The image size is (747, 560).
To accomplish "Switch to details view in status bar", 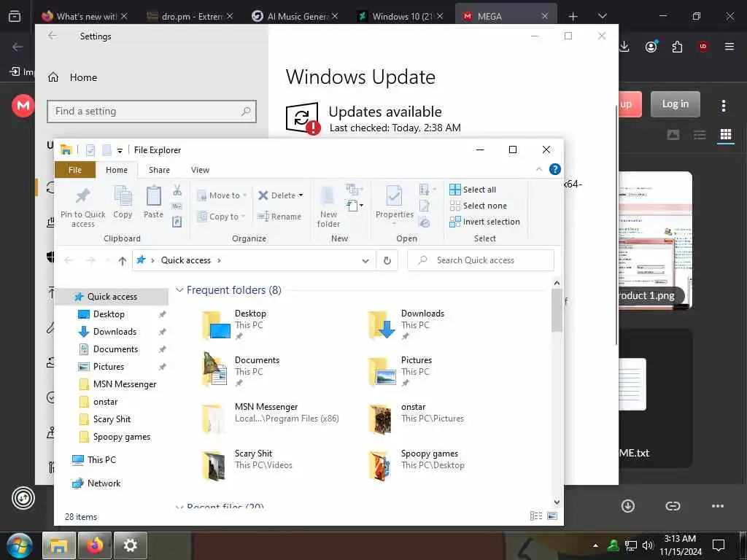I will [536, 516].
